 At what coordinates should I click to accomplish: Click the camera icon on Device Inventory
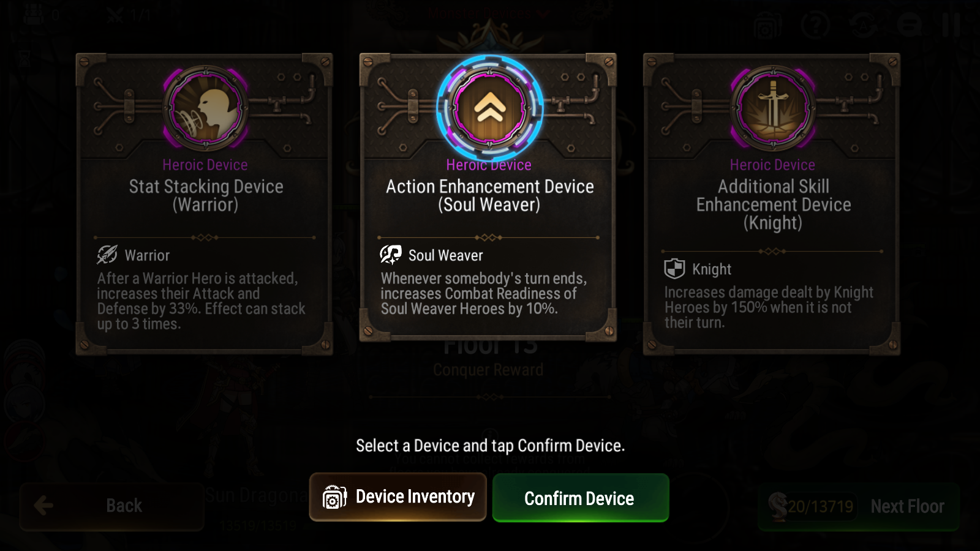334,497
